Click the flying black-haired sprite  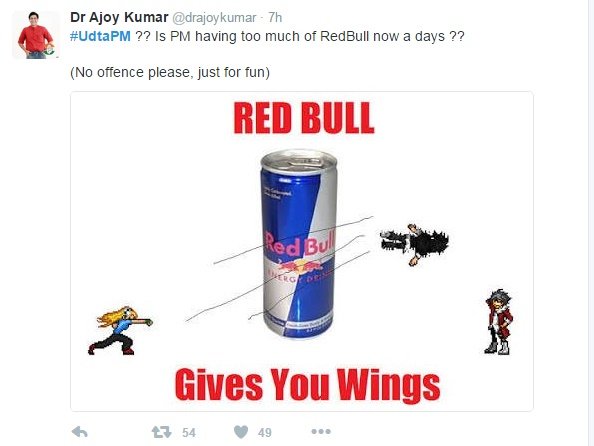pos(414,244)
